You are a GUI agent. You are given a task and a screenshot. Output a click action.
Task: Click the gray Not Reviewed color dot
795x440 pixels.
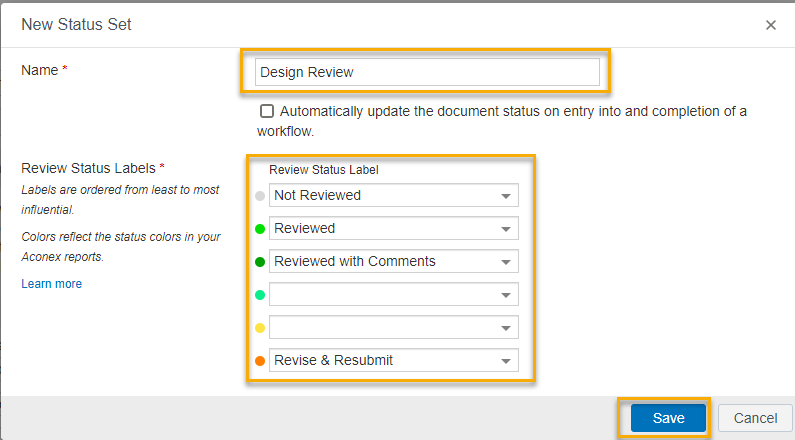click(260, 196)
